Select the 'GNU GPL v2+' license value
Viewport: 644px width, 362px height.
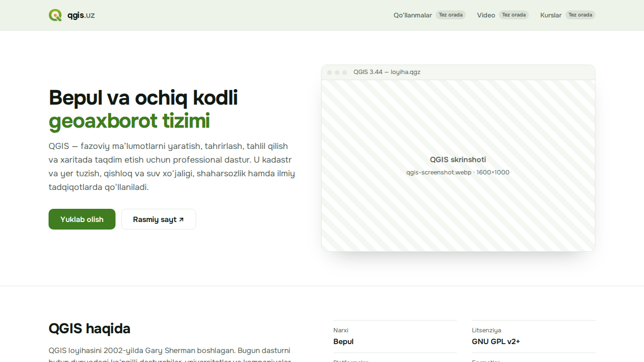[x=496, y=342]
